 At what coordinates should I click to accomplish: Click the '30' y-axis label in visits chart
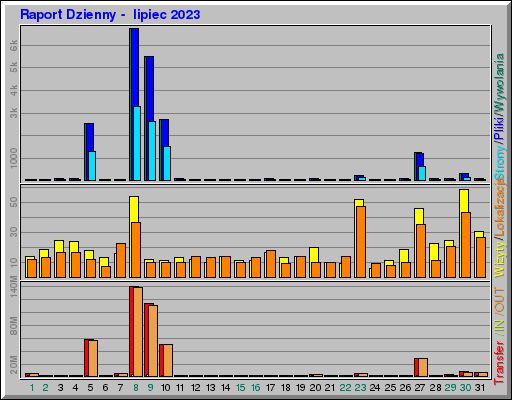tap(14, 232)
